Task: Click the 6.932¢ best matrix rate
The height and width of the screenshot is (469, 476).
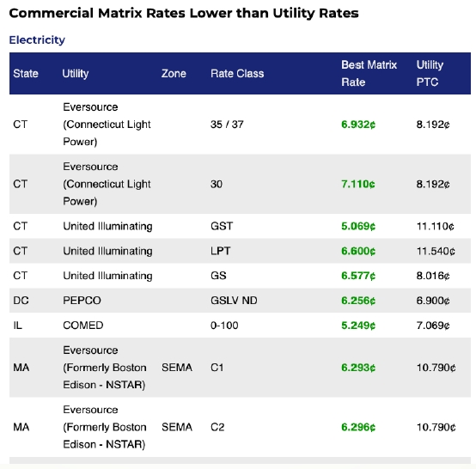Action: click(x=358, y=125)
